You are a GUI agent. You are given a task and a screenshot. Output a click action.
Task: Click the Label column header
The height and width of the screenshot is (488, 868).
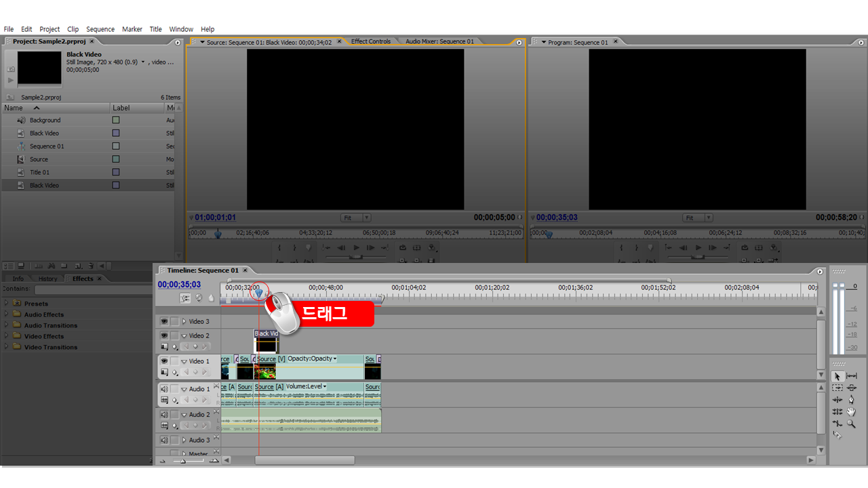(137, 108)
